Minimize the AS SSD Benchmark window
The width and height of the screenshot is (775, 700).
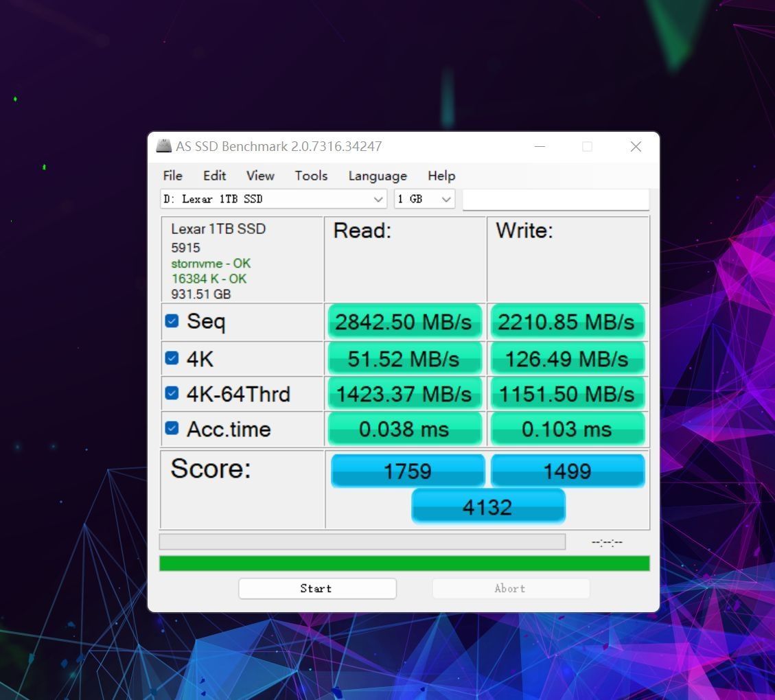(540, 146)
